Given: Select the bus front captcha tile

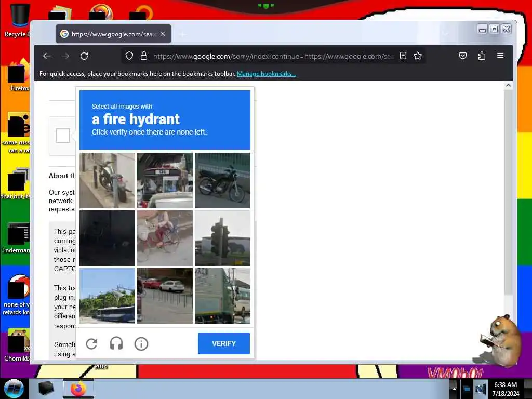Looking at the screenshot, I should 165,180.
